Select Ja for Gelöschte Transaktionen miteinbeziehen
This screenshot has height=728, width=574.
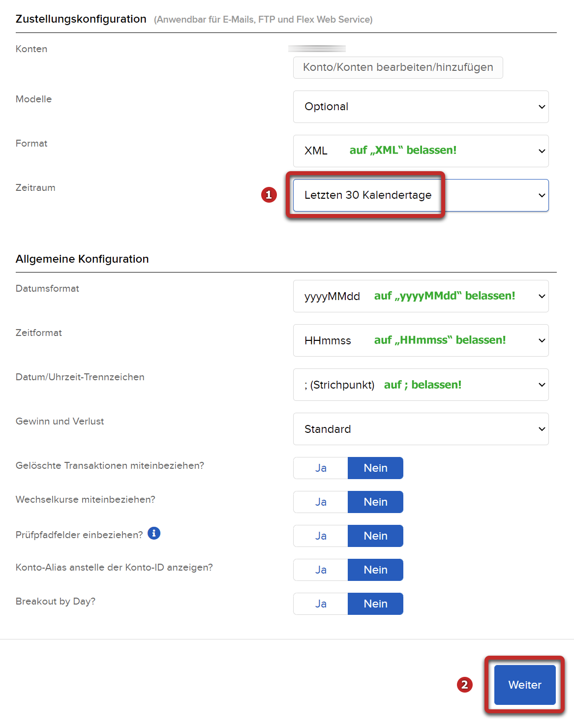point(321,468)
